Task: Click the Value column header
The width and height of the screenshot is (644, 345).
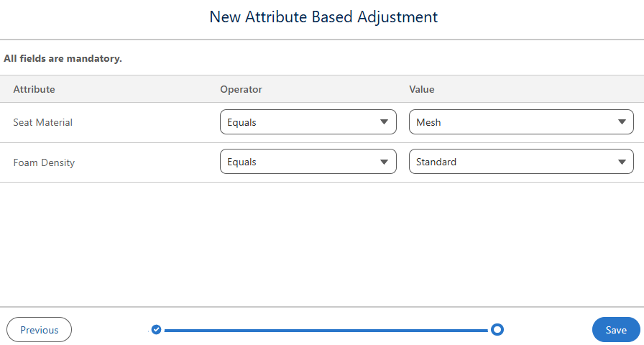Action: coord(422,89)
